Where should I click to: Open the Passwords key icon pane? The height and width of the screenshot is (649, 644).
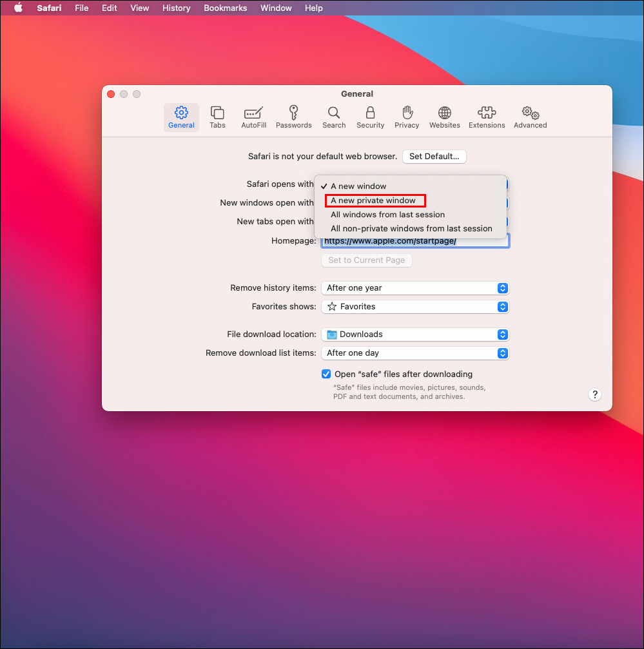pos(293,117)
